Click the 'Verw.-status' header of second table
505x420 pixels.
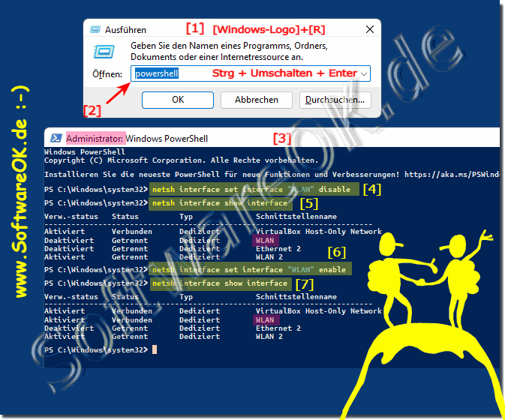(71, 297)
